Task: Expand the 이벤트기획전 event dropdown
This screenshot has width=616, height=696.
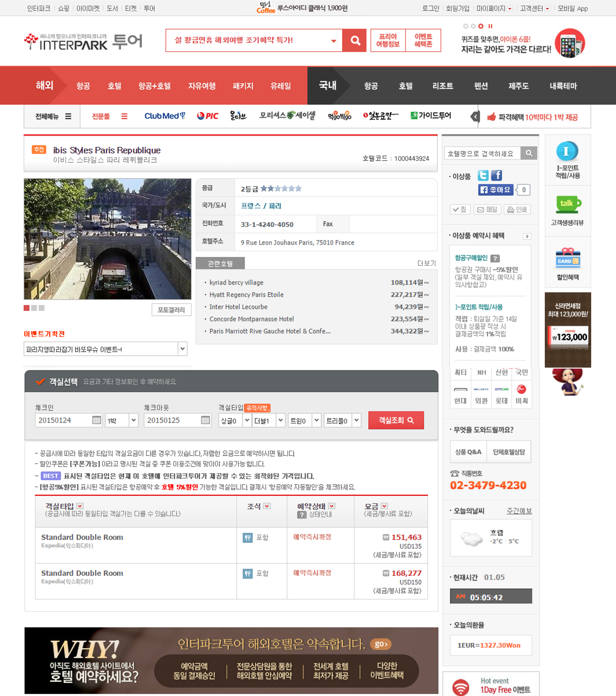Action: tap(182, 349)
